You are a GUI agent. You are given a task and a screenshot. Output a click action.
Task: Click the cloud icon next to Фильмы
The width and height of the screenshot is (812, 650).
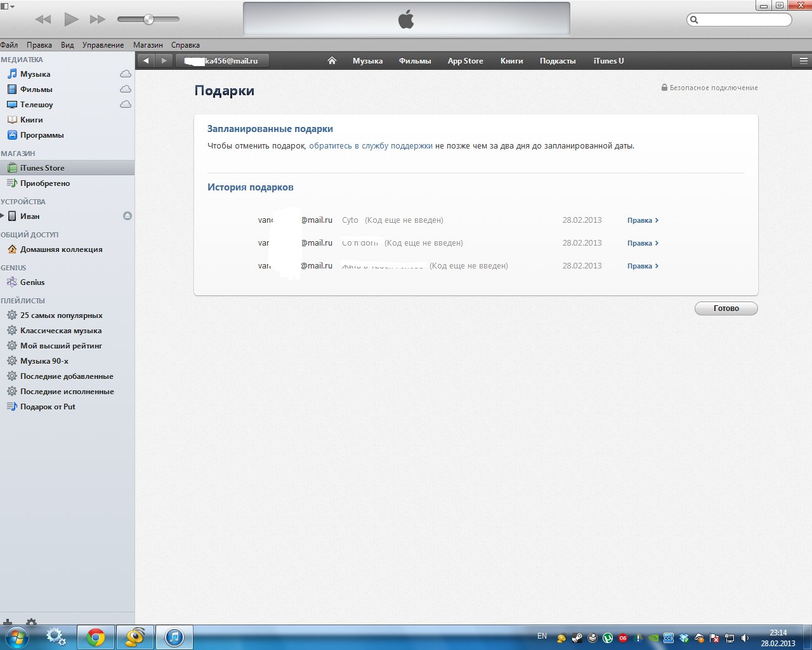click(x=126, y=90)
